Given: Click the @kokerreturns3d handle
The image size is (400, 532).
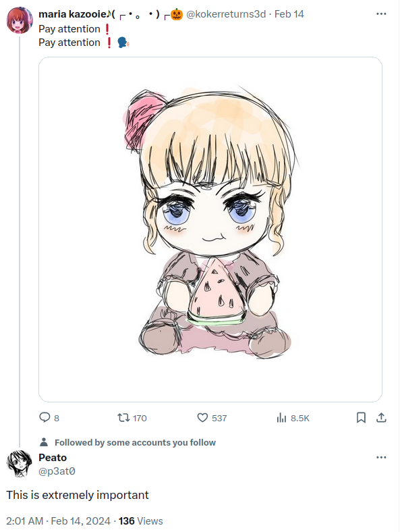Looking at the screenshot, I should [x=226, y=14].
